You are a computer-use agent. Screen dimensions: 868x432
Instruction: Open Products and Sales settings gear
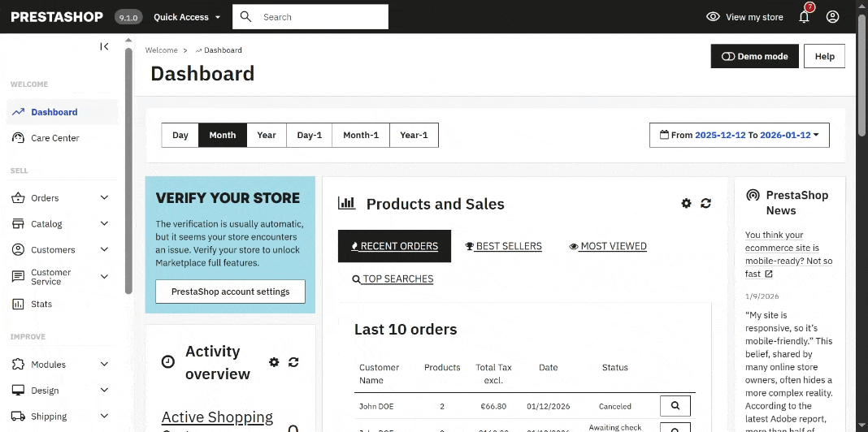click(686, 204)
